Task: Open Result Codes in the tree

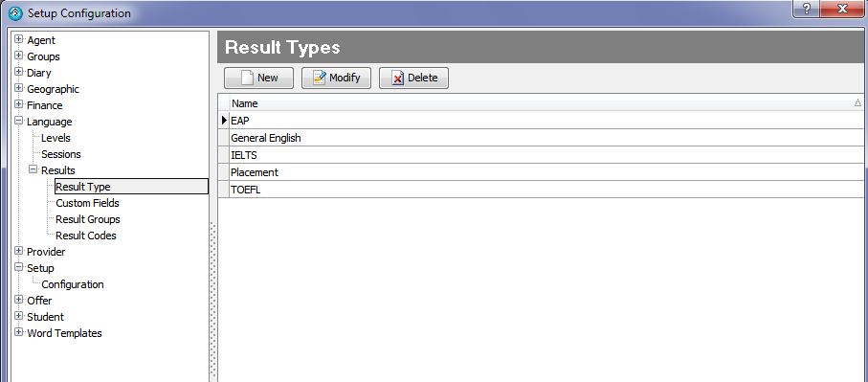Action: coord(86,236)
